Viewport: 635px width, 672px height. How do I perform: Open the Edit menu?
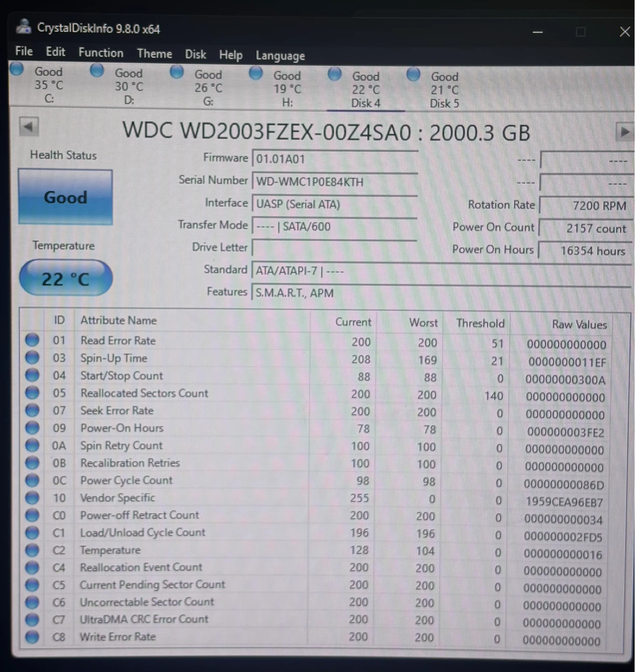coord(56,52)
